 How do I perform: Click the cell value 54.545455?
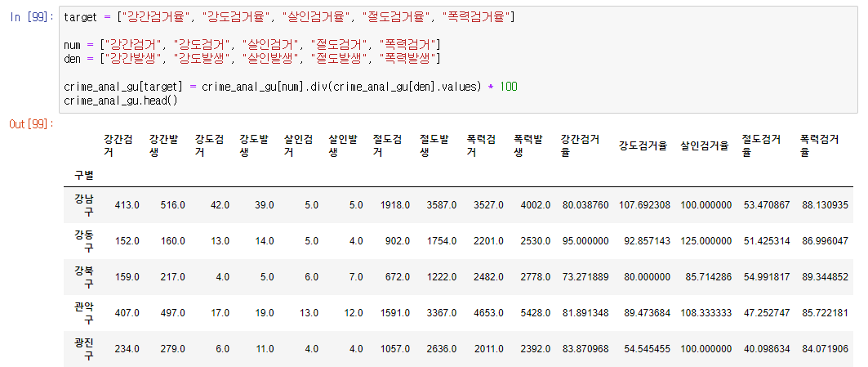[647, 349]
